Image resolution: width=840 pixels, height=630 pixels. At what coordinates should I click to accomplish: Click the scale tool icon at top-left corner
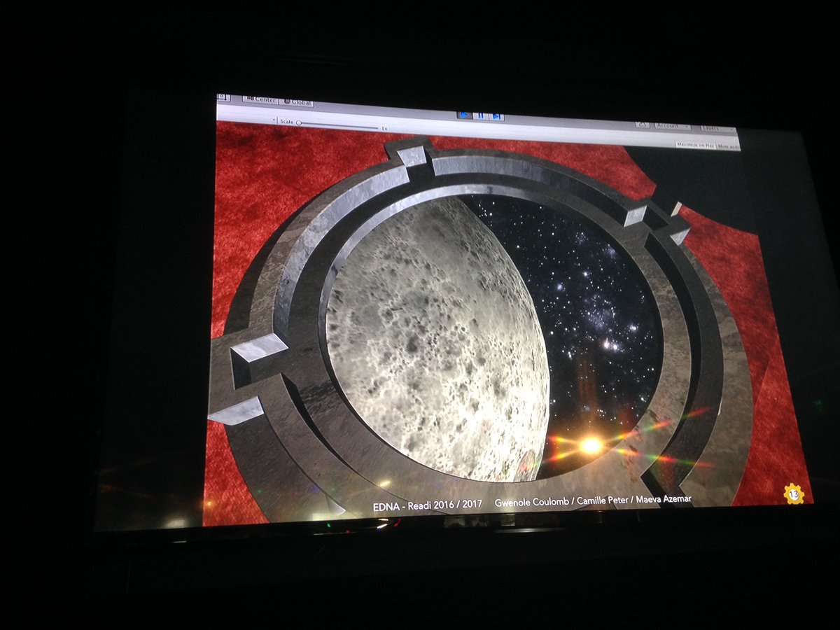point(223,98)
